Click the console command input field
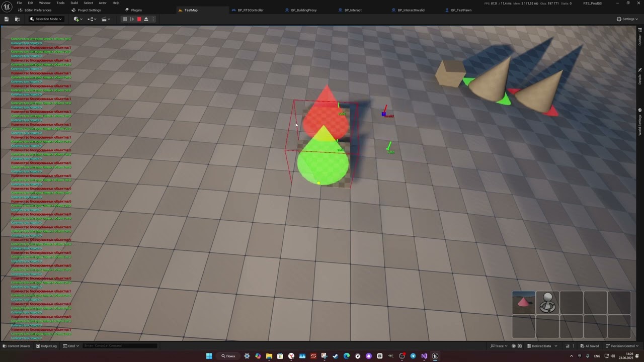The height and width of the screenshot is (362, 644). click(x=120, y=346)
